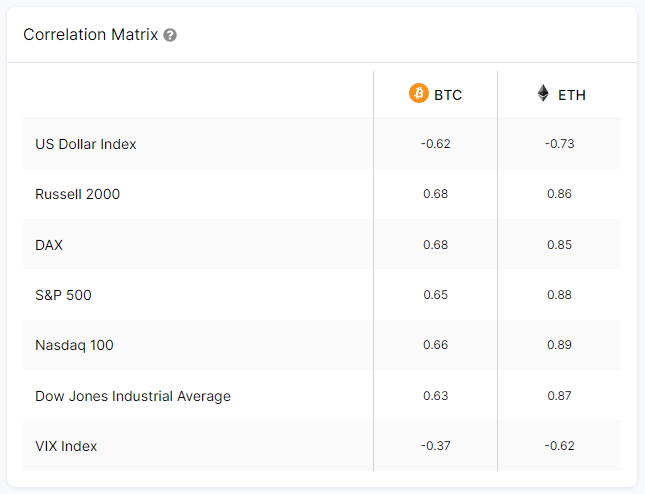
Task: Click the Bitcoin orange logo icon
Action: (419, 93)
